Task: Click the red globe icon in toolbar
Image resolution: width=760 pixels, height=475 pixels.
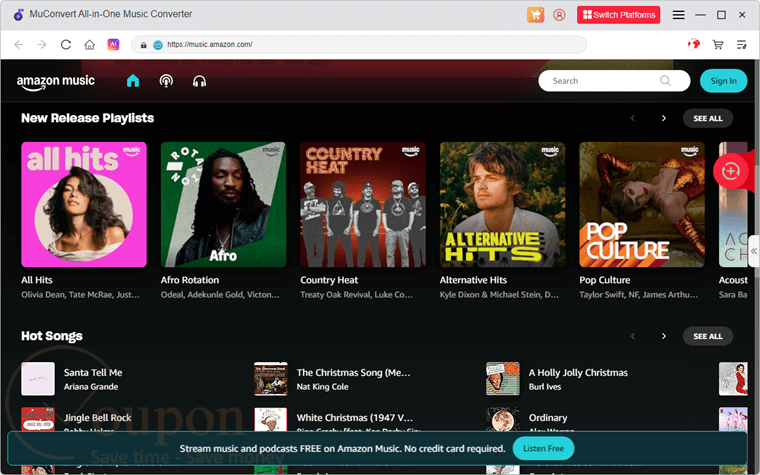Action: [694, 45]
